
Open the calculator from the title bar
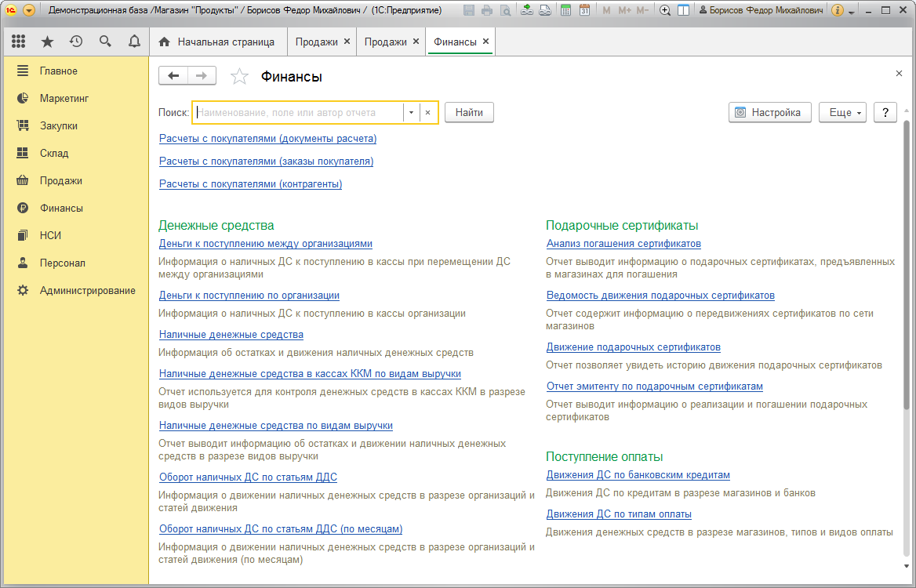point(565,10)
